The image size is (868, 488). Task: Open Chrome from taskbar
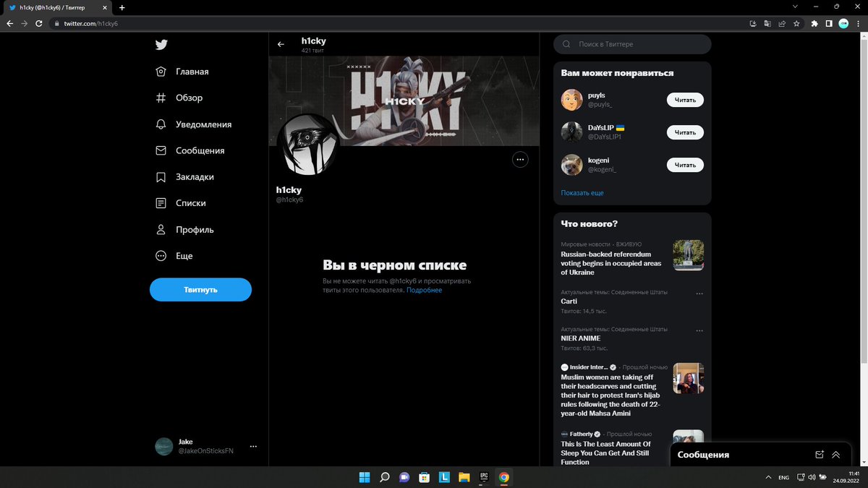[504, 477]
